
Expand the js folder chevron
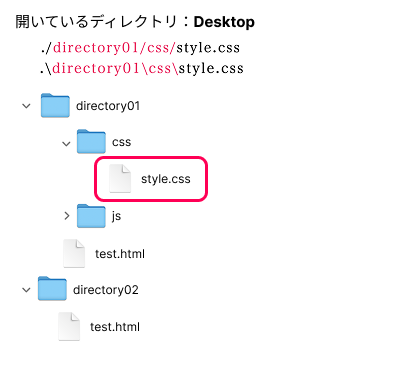[x=67, y=216]
